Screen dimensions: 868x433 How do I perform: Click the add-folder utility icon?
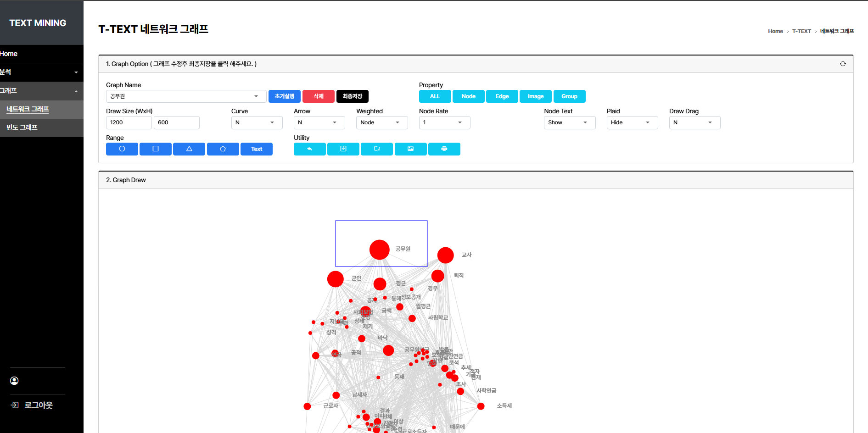(377, 149)
